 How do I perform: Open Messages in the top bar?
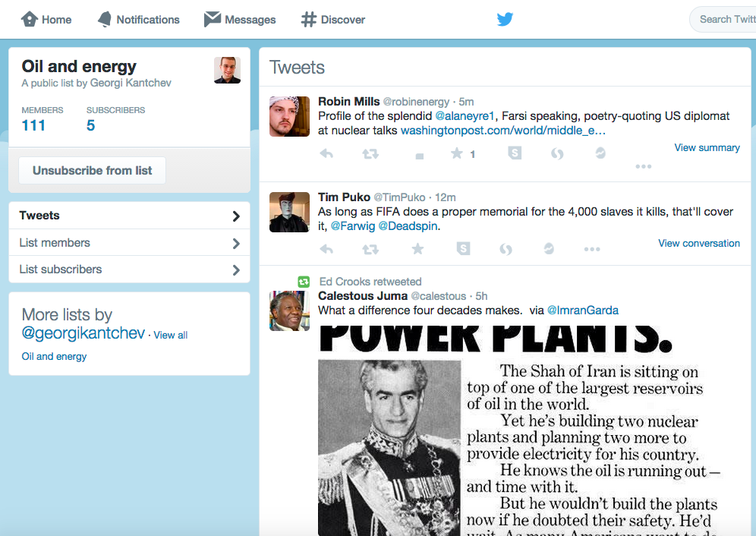(x=240, y=20)
